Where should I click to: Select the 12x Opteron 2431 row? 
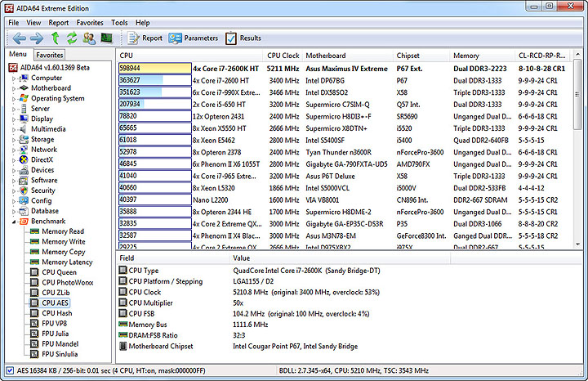click(x=345, y=116)
